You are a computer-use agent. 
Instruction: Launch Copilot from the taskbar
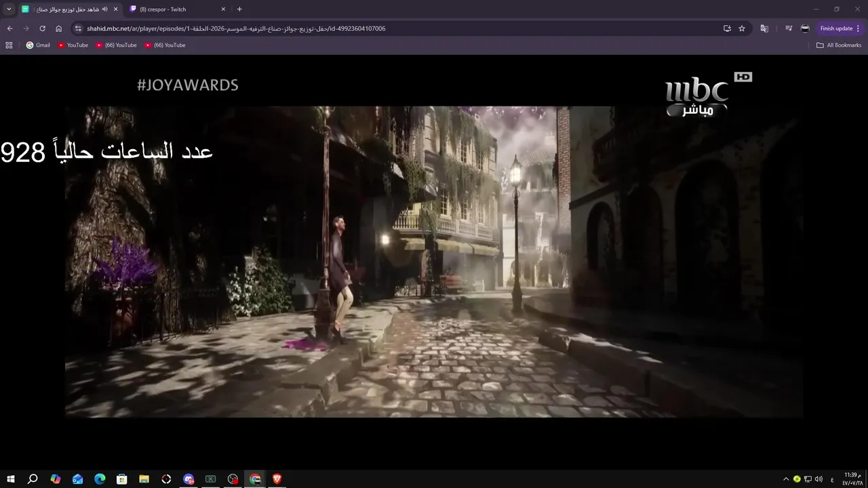click(56, 479)
